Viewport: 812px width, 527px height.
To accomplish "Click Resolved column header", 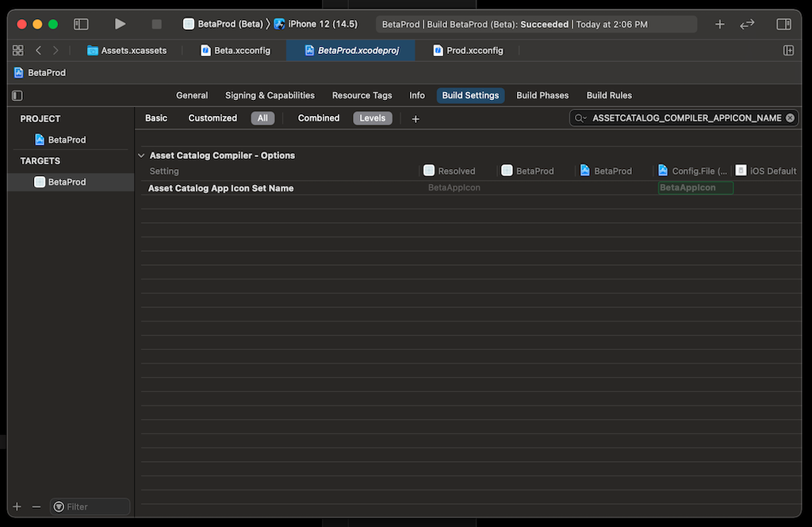I will click(449, 171).
